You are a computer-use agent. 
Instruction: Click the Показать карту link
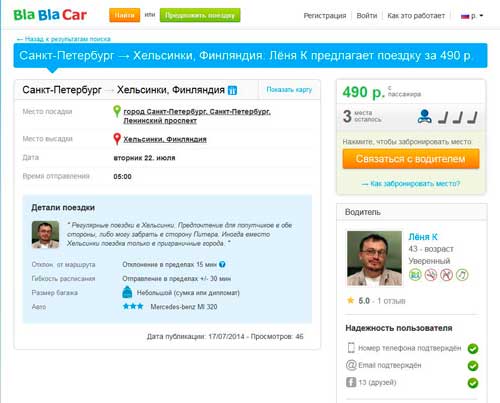289,89
